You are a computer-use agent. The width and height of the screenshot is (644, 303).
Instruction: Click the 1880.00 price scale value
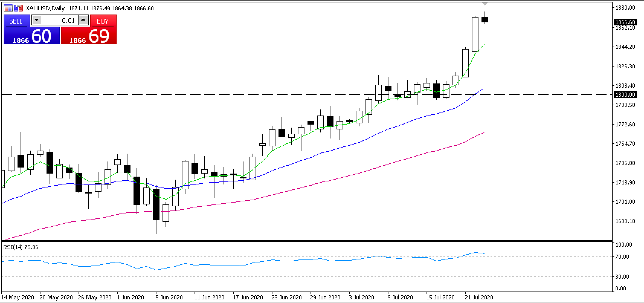pyautogui.click(x=625, y=8)
